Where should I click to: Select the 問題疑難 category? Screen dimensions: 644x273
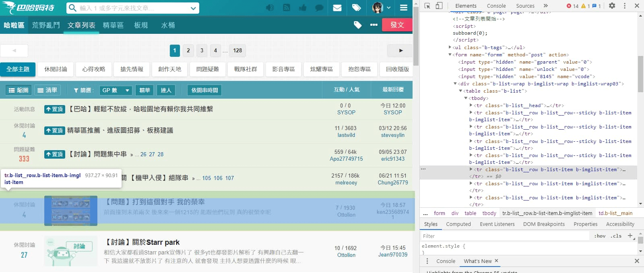208,69
